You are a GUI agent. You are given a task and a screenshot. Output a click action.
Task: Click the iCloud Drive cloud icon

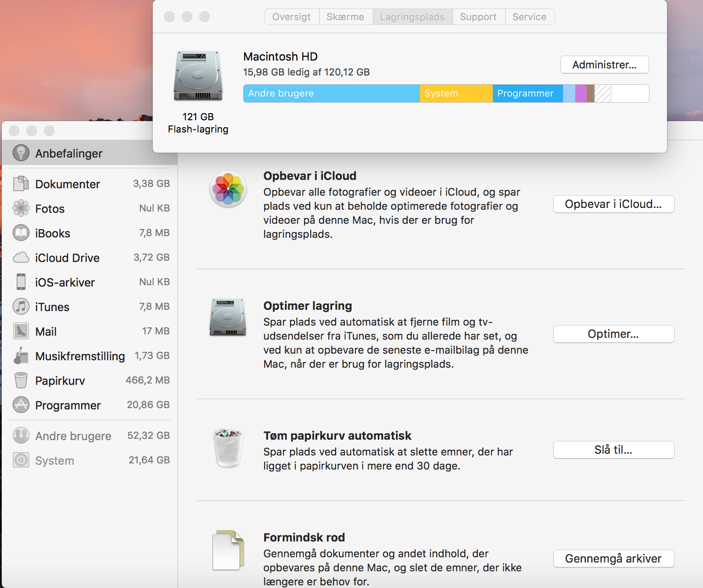(21, 258)
